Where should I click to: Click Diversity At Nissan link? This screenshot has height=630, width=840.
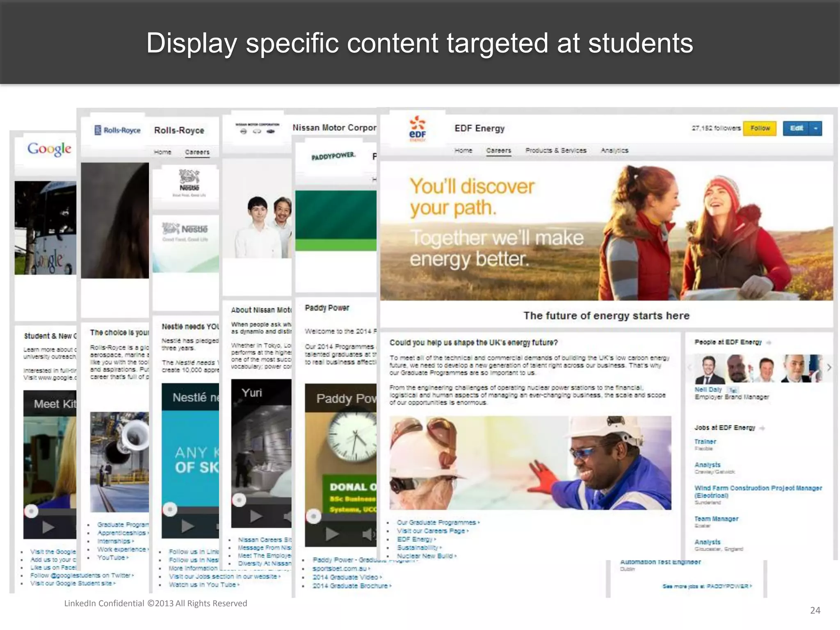tap(265, 564)
